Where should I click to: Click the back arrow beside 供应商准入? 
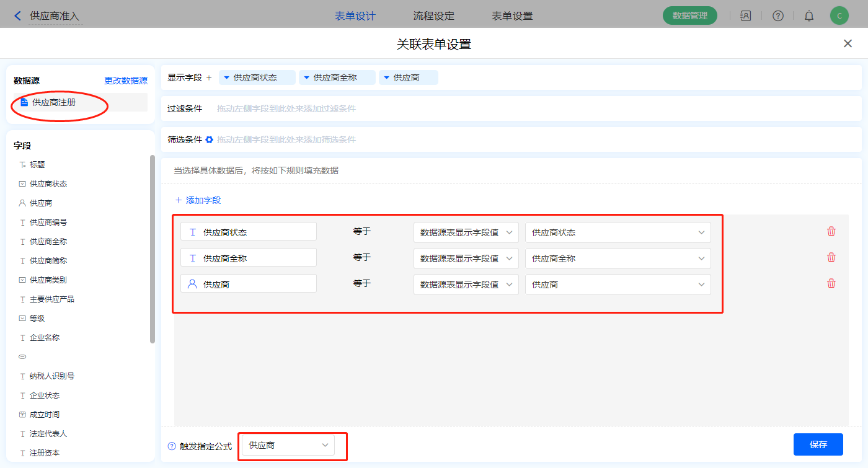[x=17, y=16]
